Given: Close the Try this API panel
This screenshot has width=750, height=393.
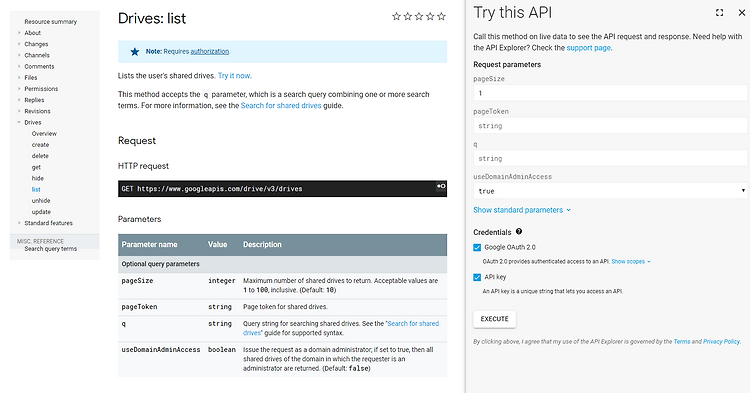Looking at the screenshot, I should [741, 13].
